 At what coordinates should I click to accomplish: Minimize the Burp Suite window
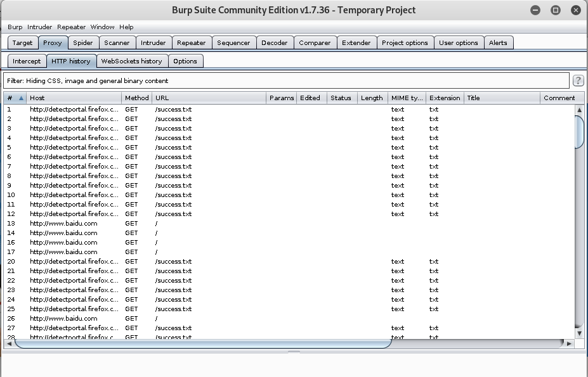(535, 10)
